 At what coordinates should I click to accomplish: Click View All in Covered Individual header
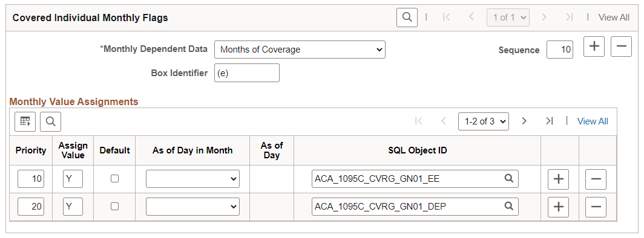pos(614,17)
